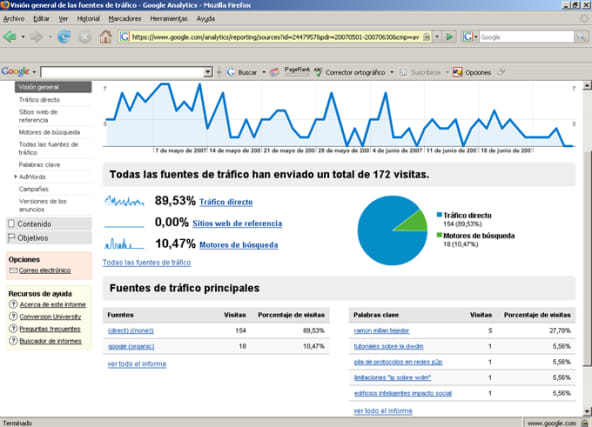This screenshot has width=592, height=427.
Task: Run Corrector ortográfico spell check
Action: [x=350, y=72]
